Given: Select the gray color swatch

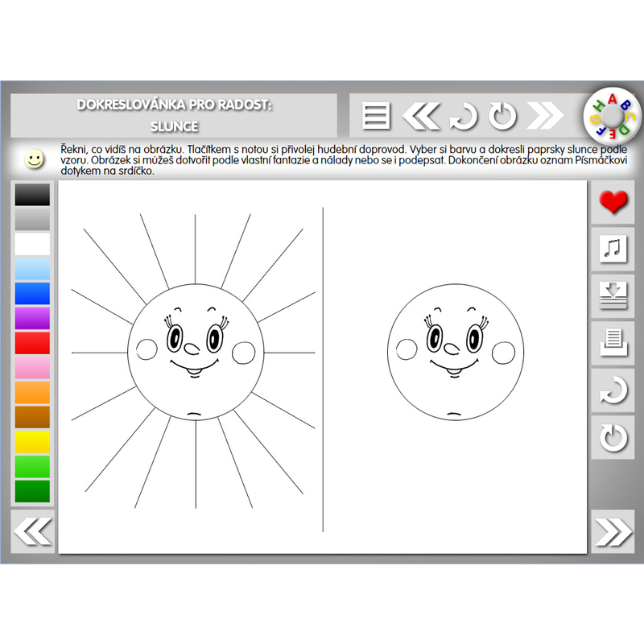Looking at the screenshot, I should pyautogui.click(x=32, y=219).
